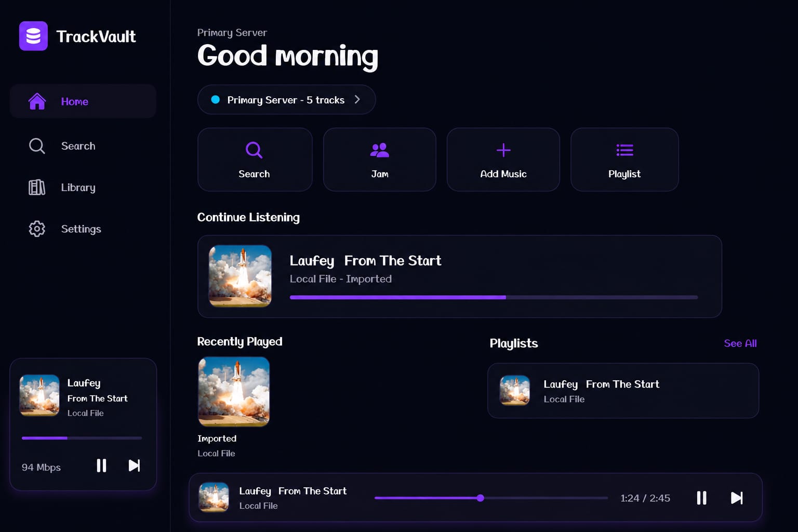Click the Good morning heading
The image size is (798, 532).
tap(288, 56)
